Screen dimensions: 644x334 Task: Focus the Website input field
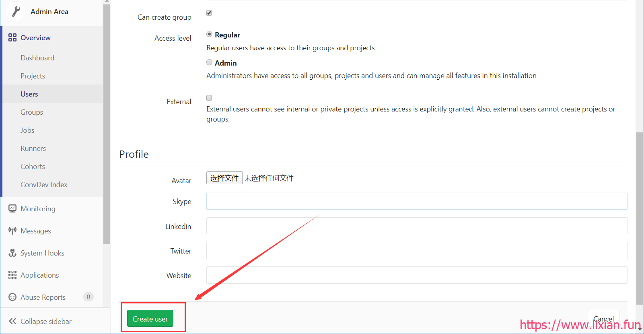[x=417, y=275]
